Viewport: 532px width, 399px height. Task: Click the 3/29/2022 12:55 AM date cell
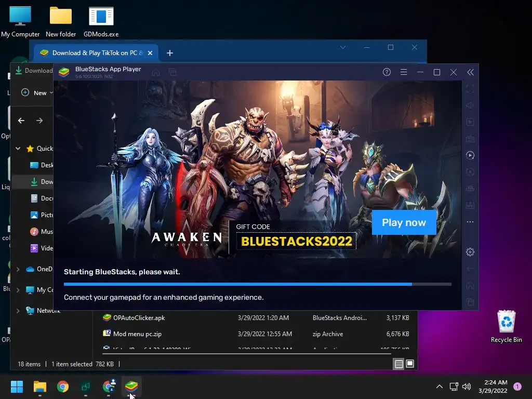(264, 334)
